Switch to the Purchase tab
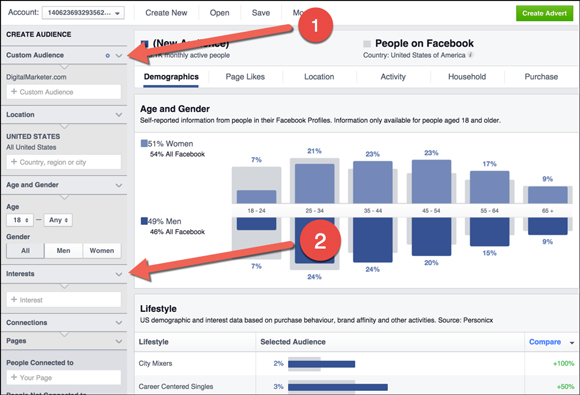 (x=541, y=77)
